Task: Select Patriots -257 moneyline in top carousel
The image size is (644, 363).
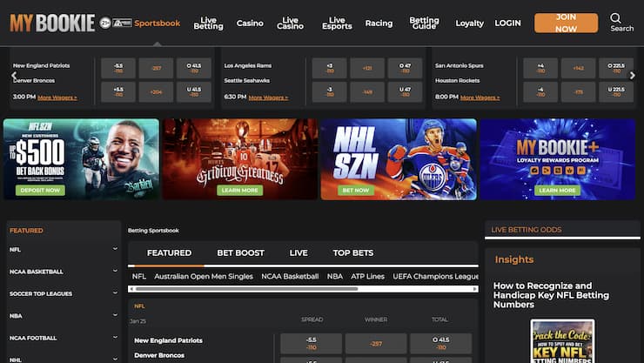Action: tap(156, 68)
